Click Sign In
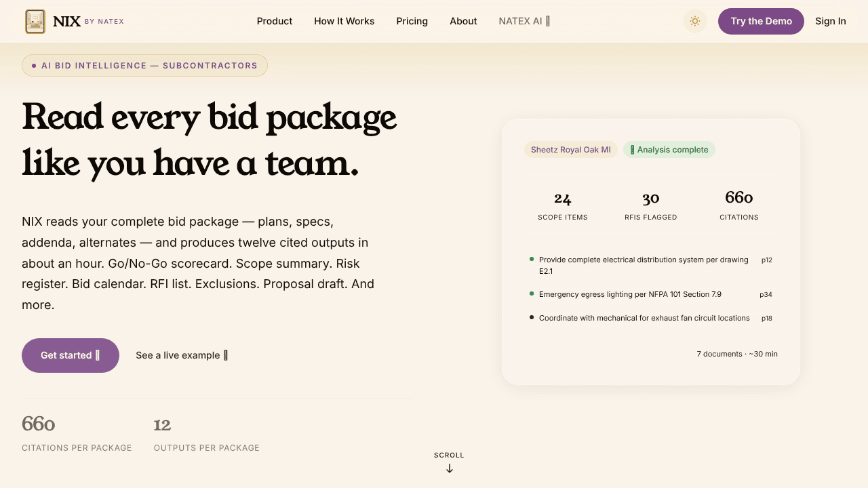This screenshot has width=868, height=488. [x=831, y=21]
